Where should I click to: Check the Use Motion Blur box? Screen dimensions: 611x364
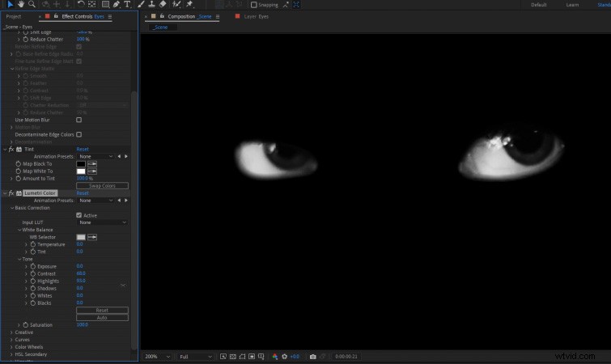[x=79, y=120]
